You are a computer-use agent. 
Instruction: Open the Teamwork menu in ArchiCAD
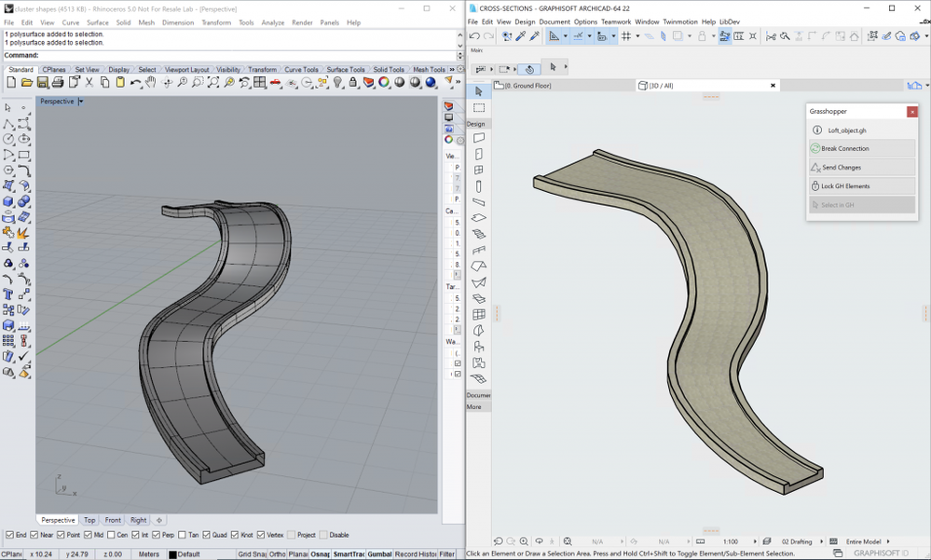pos(615,21)
